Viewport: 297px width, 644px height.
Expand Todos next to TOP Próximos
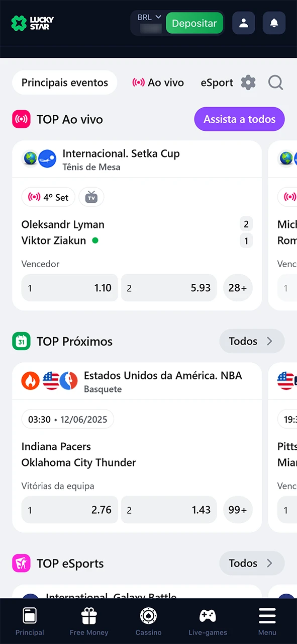point(251,341)
